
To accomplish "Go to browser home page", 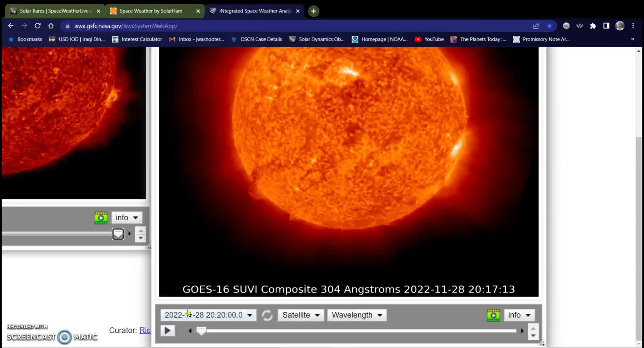I will [51, 26].
